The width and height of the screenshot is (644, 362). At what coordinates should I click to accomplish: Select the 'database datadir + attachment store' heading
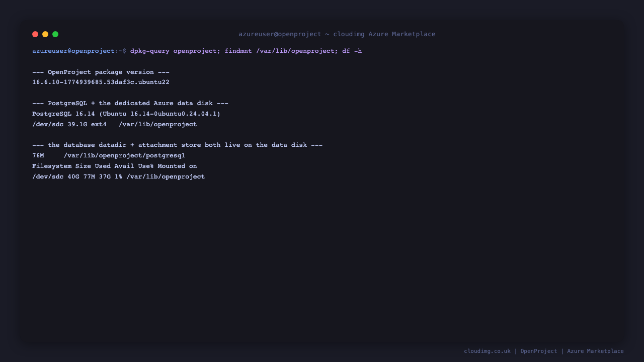177,145
